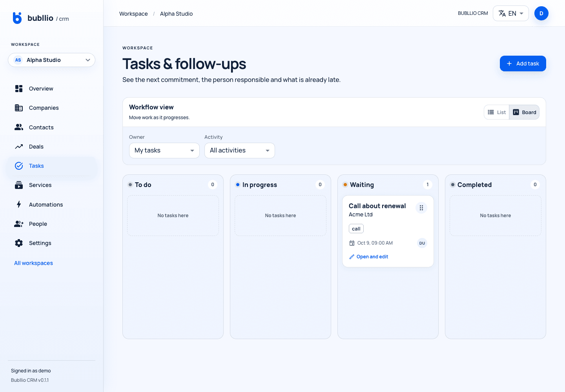The height and width of the screenshot is (392, 565).
Task: Click the Bubllio logo icon
Action: [x=17, y=18]
